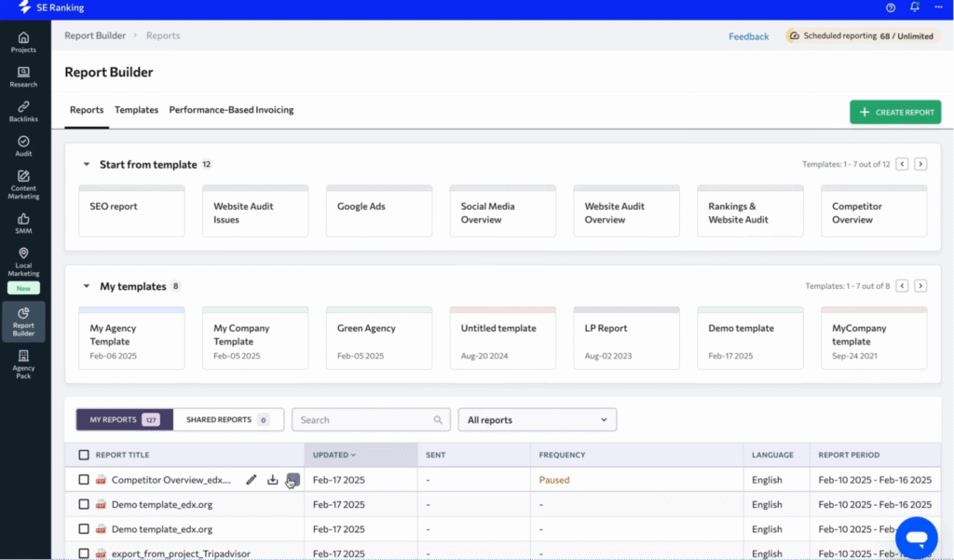The width and height of the screenshot is (954, 560).
Task: Edit the Competitor Overview_edx report
Action: 252,480
